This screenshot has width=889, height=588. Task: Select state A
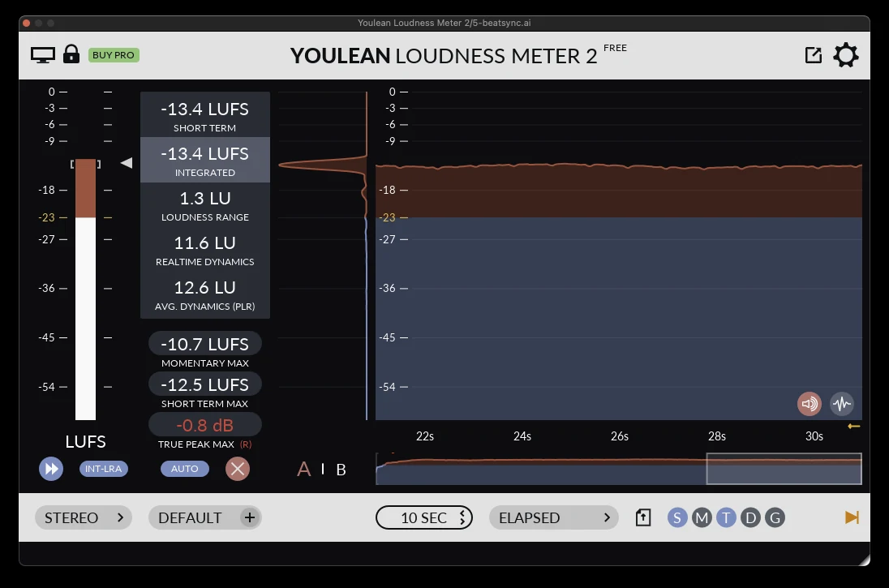[304, 469]
